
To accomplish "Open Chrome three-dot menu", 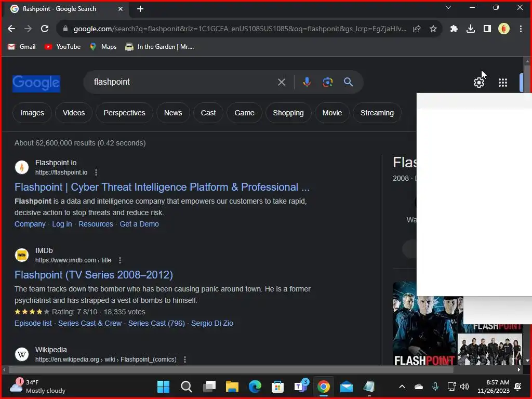I will point(521,29).
